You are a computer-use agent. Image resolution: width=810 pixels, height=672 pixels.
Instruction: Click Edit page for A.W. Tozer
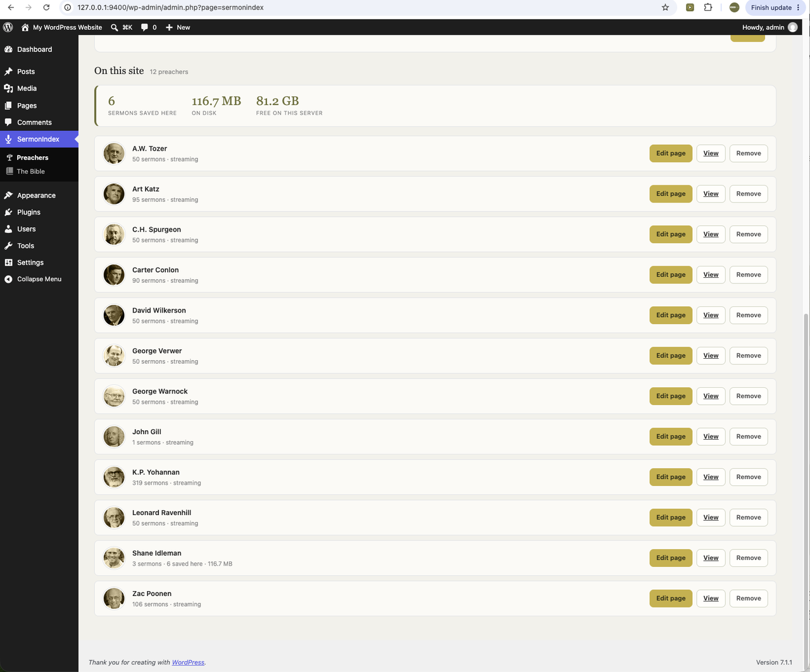click(671, 153)
